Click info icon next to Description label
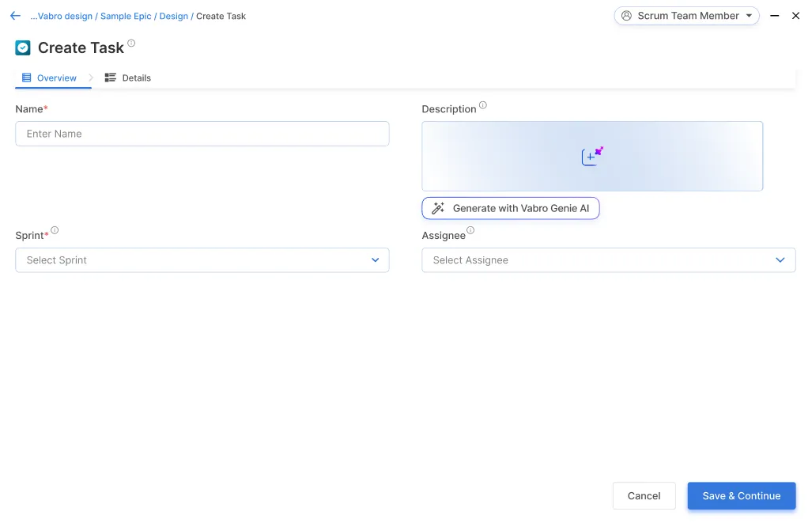 [483, 105]
